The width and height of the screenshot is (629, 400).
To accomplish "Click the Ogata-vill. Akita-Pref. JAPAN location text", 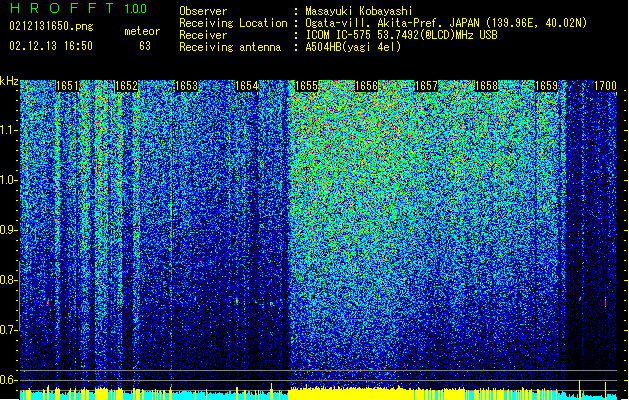I will coord(446,23).
